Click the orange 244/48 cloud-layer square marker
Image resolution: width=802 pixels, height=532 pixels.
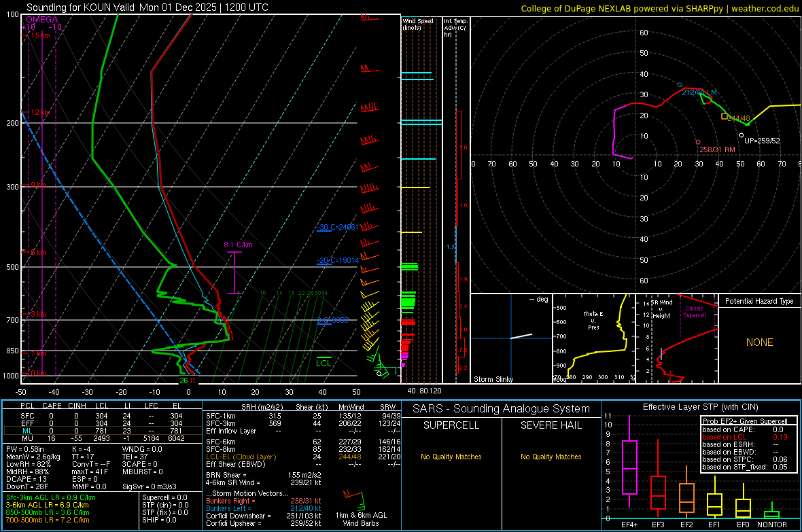click(x=725, y=117)
